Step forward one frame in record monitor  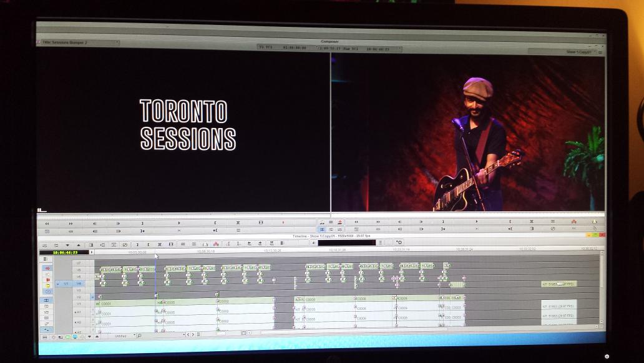pos(421,222)
